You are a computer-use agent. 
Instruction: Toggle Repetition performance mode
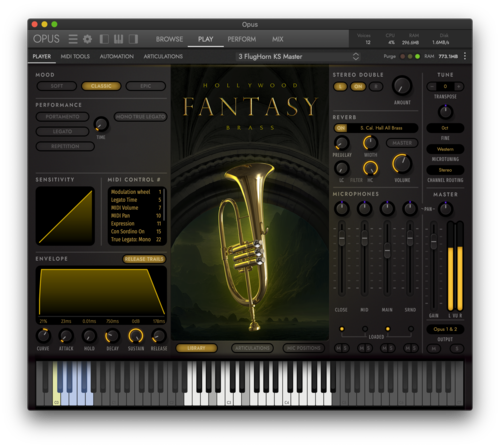point(65,146)
